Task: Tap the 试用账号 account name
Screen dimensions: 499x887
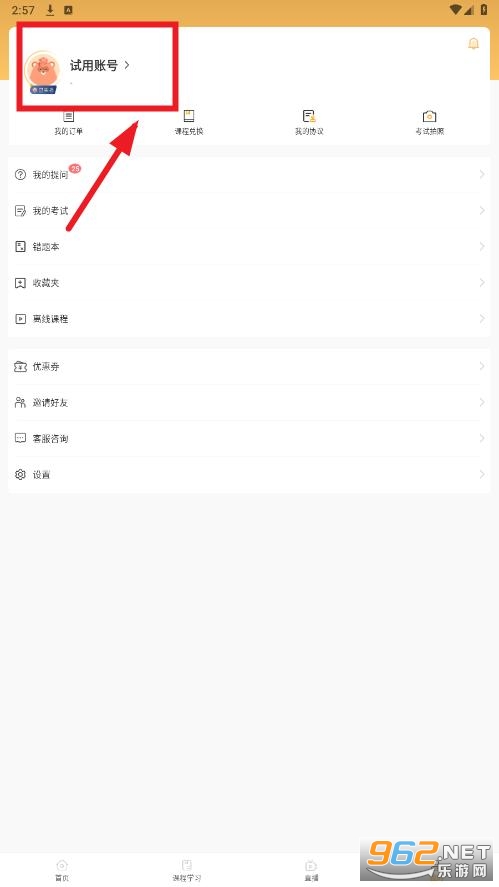Action: (x=93, y=65)
